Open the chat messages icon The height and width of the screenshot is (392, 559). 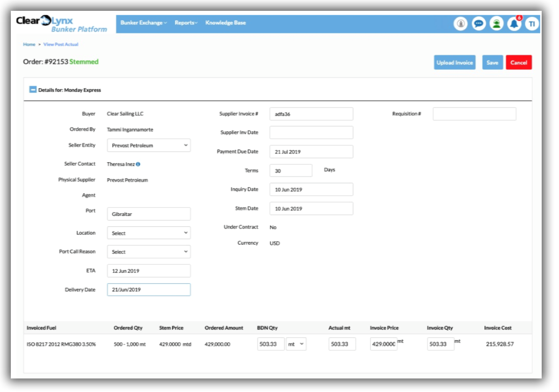(x=478, y=24)
